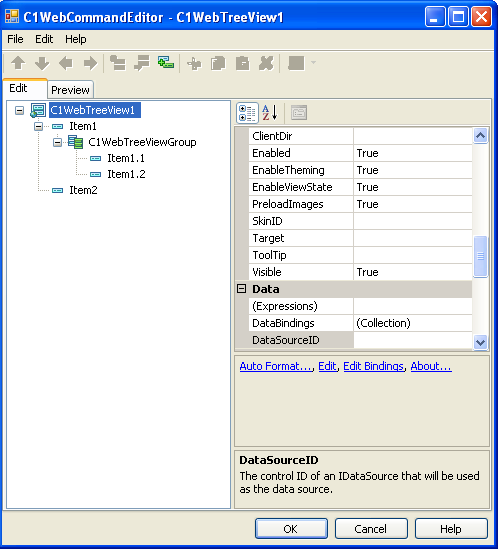Image resolution: width=498 pixels, height=549 pixels.
Task: Open the Help menu
Action: [76, 39]
